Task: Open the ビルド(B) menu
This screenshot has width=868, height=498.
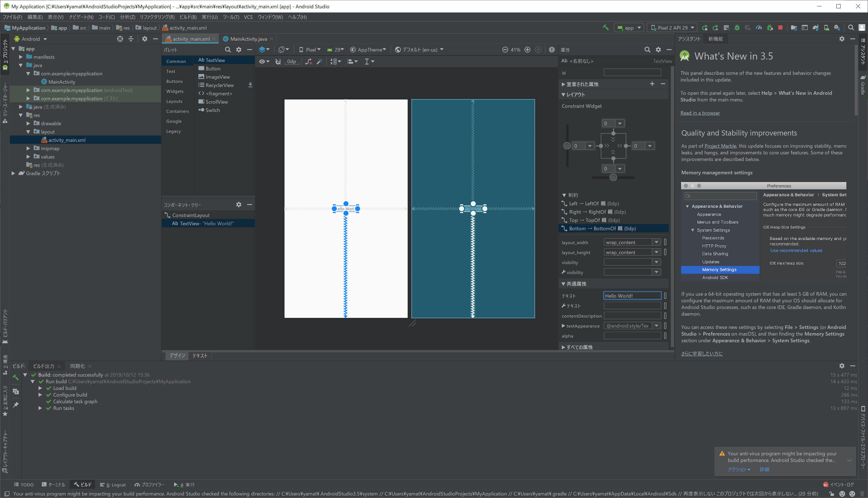Action: 187,17
